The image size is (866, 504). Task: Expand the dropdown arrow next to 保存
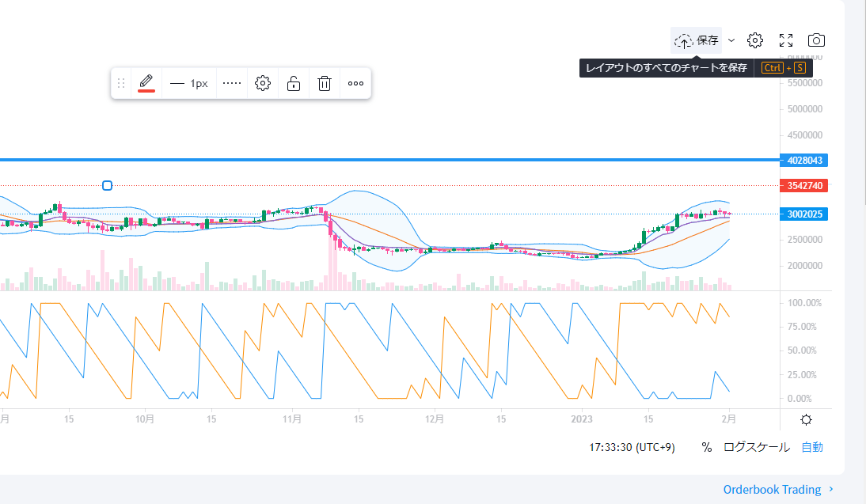click(x=731, y=40)
